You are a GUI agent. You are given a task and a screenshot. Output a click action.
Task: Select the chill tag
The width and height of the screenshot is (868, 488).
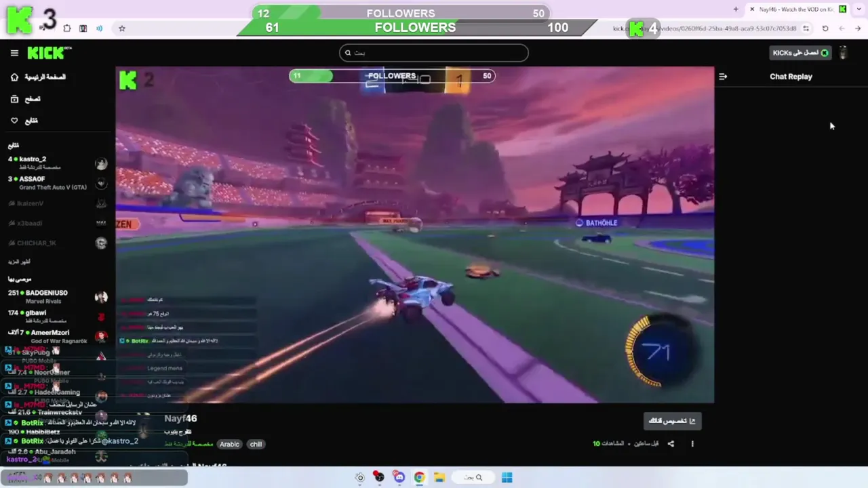(256, 444)
